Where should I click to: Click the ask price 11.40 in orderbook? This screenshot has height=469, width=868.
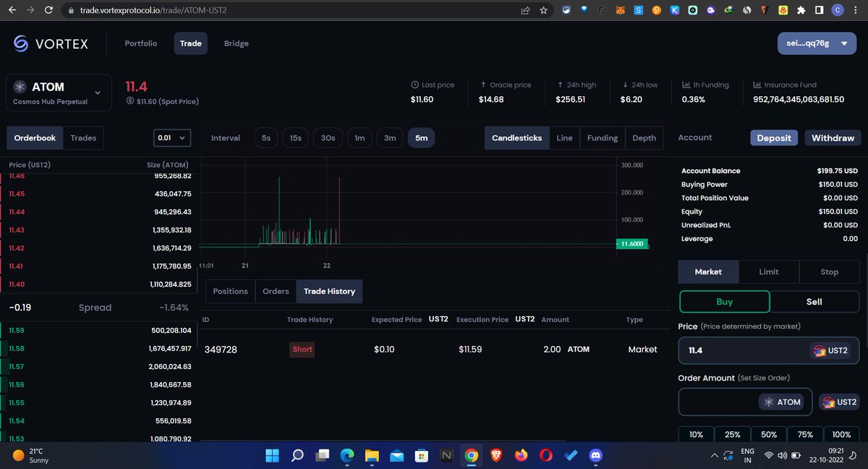coord(17,284)
